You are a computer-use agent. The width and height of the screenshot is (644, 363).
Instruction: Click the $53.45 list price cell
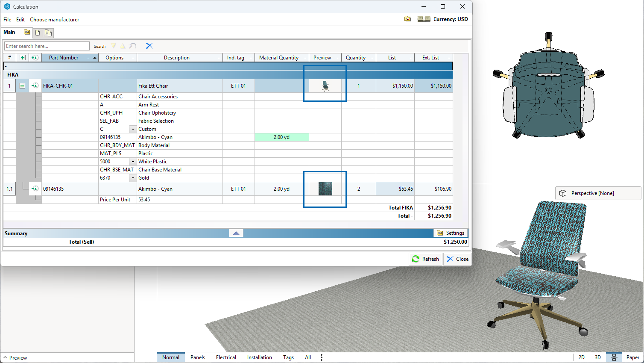pyautogui.click(x=395, y=189)
